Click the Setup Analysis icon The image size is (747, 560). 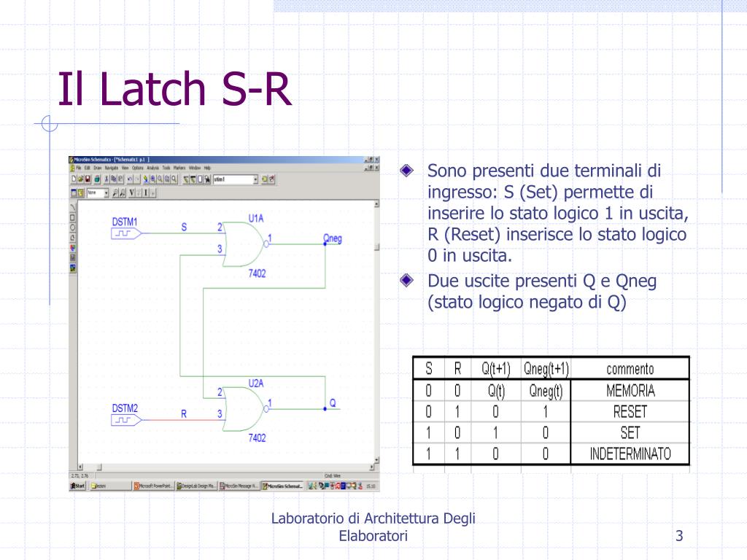pyautogui.click(x=74, y=192)
